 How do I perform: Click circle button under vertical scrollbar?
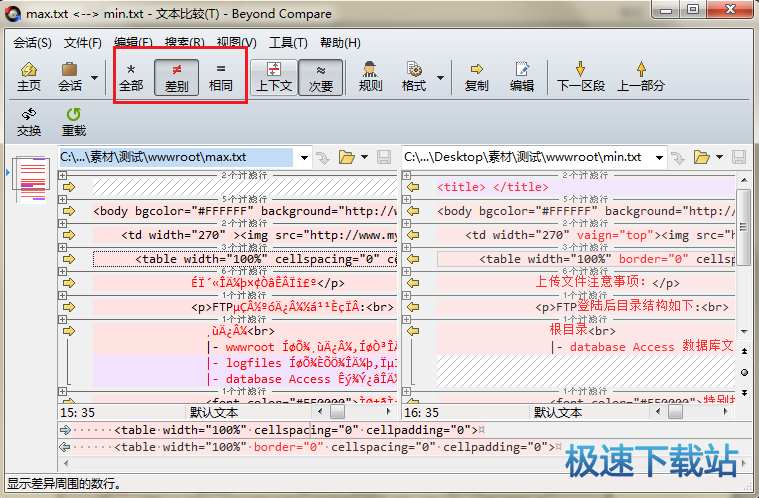pyautogui.click(x=744, y=372)
